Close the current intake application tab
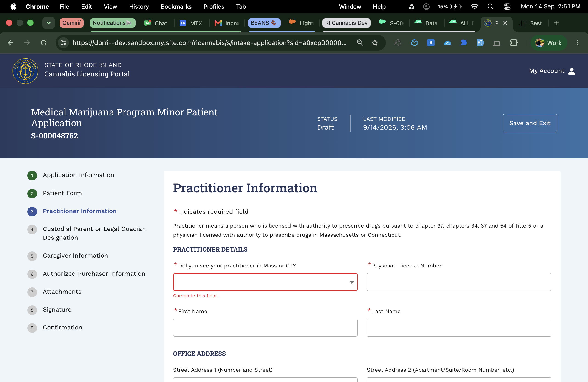Viewport: 588px width, 382px height. click(505, 23)
